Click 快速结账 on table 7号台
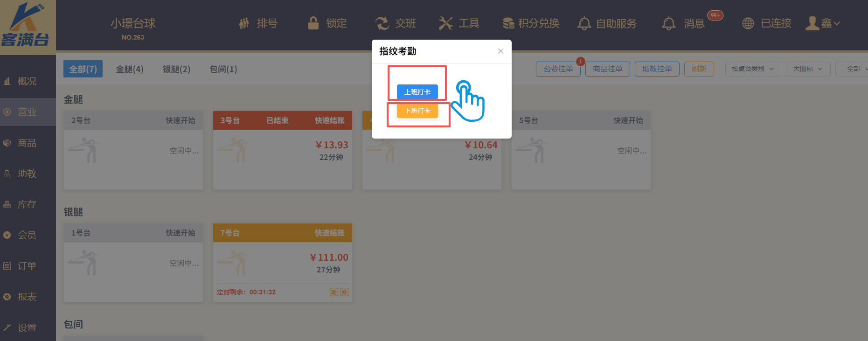Viewport: 868px width, 341px height. click(x=329, y=233)
